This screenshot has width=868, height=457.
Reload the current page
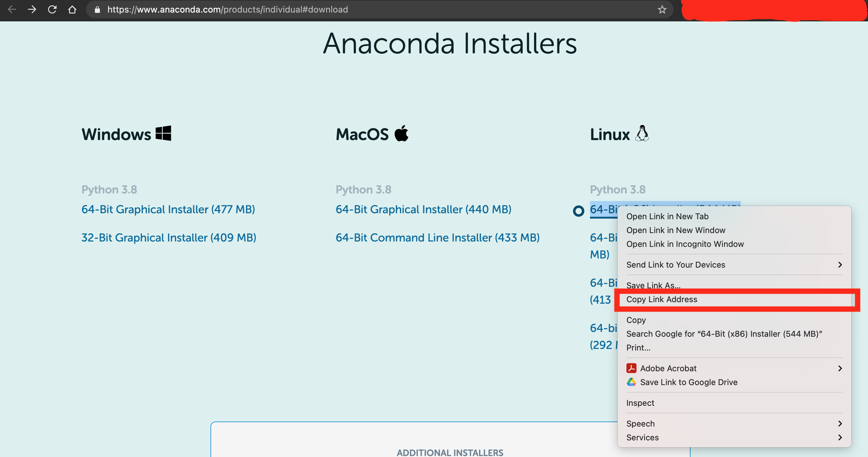pyautogui.click(x=52, y=9)
